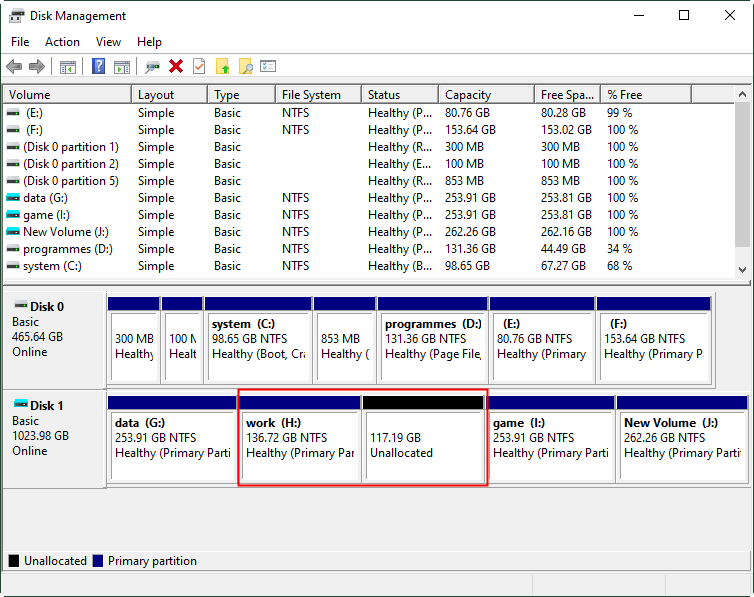
Task: Select (Disk 0 partition 2) row
Action: 369,164
